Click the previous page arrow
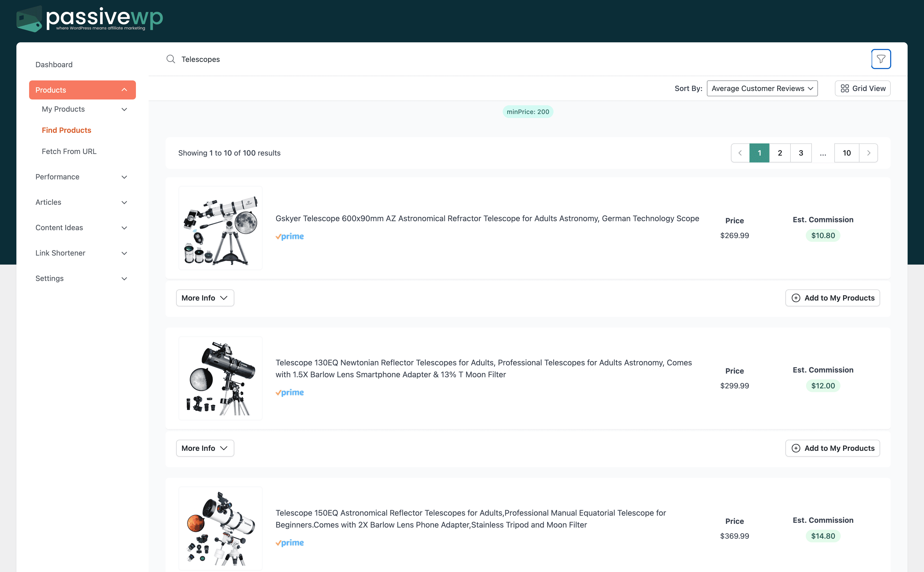The width and height of the screenshot is (924, 572). point(740,153)
